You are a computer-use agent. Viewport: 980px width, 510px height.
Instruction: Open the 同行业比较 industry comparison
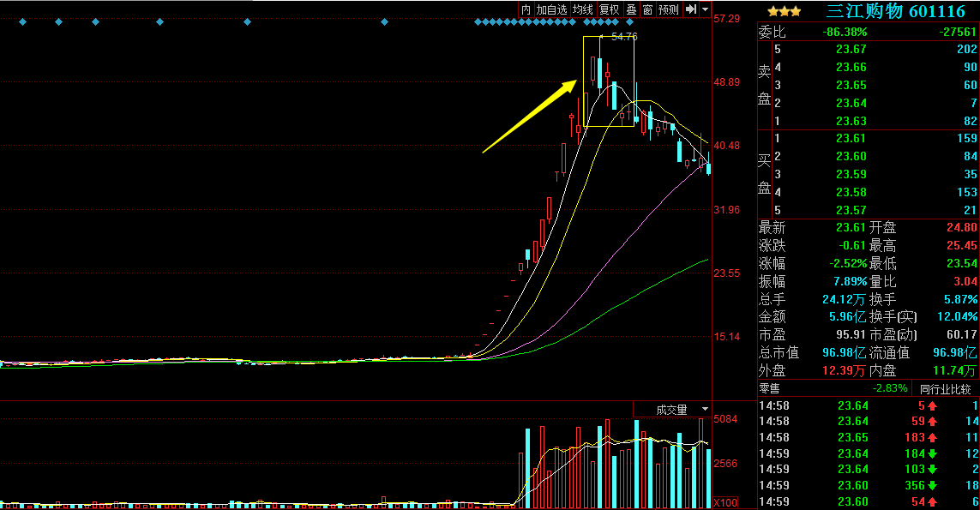(x=947, y=389)
